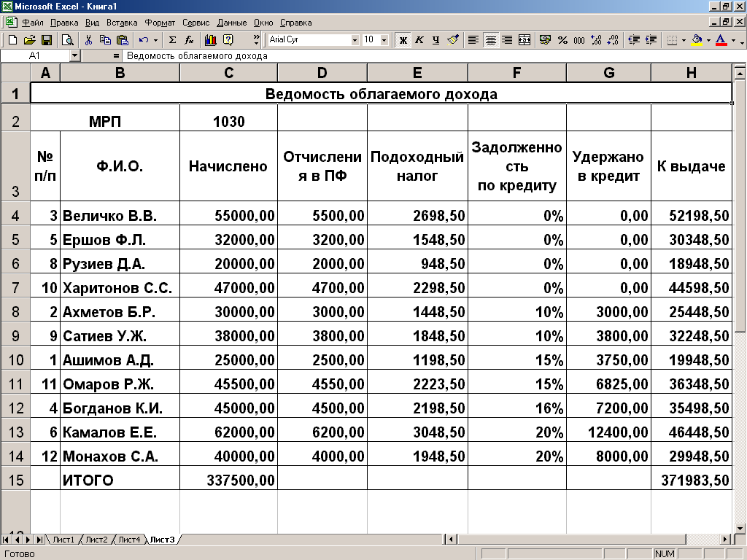Open the Правка menu
The height and width of the screenshot is (560, 747).
pos(64,23)
